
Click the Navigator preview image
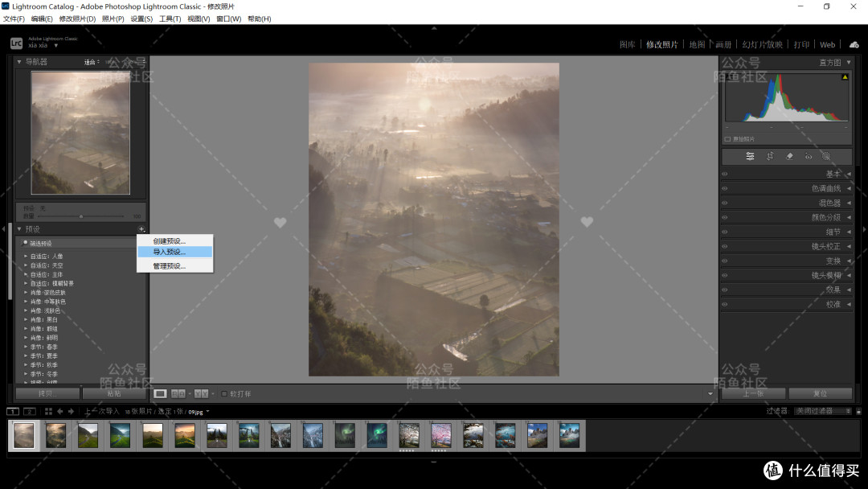pyautogui.click(x=81, y=133)
